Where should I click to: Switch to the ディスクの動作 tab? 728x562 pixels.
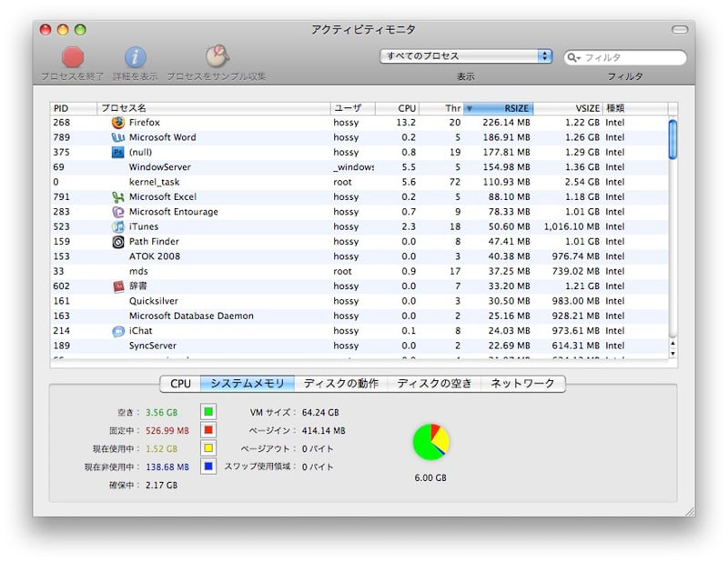[340, 384]
